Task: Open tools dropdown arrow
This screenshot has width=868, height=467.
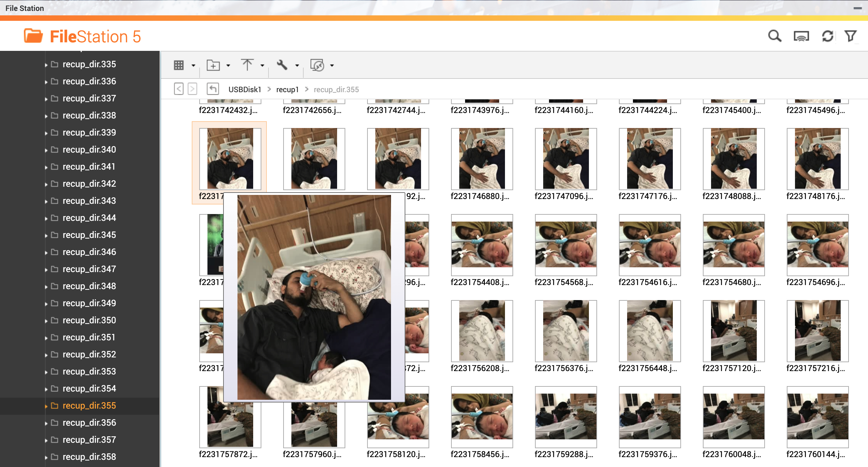Action: pos(297,66)
